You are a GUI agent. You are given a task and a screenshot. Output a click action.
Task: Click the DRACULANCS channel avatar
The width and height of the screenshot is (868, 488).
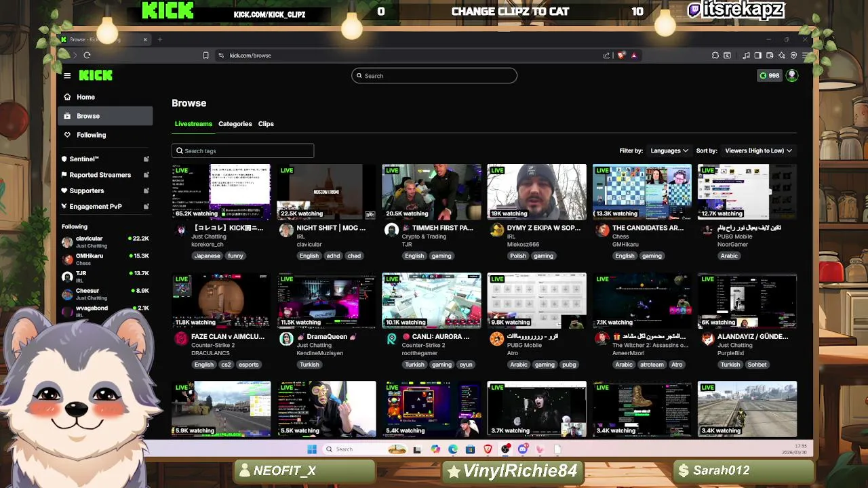click(x=180, y=339)
